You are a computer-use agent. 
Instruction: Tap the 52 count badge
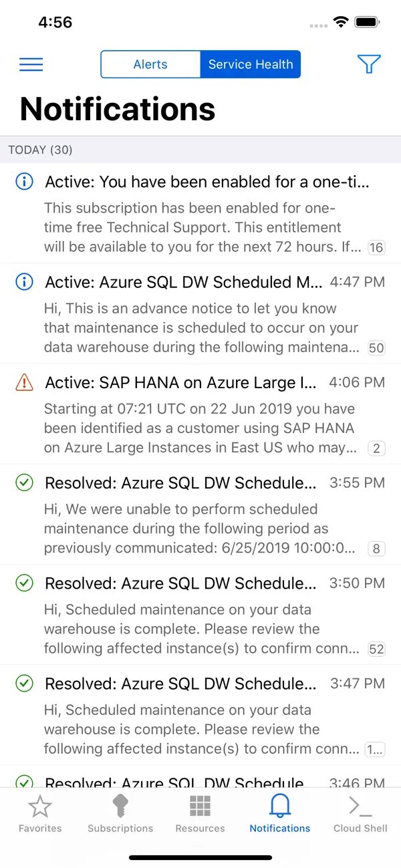(376, 649)
